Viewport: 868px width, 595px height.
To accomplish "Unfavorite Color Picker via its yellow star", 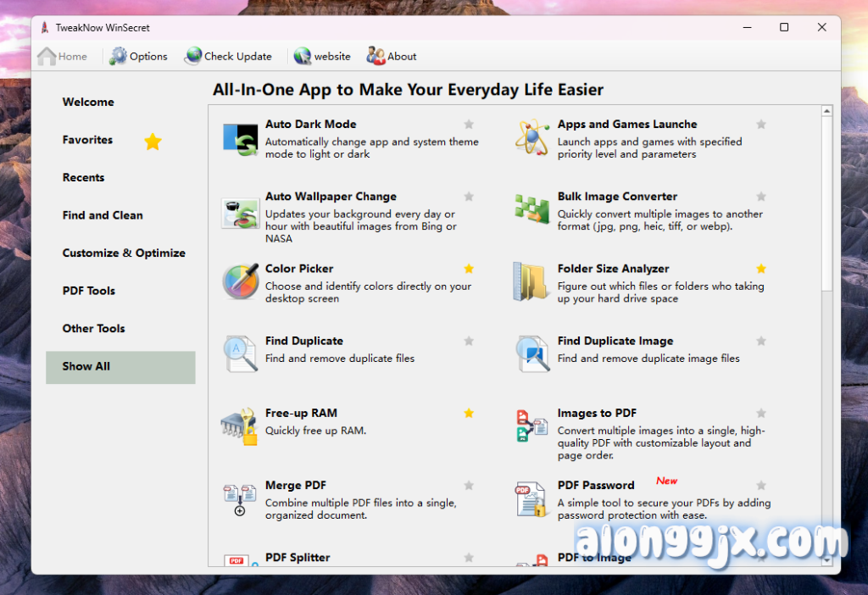I will tap(469, 269).
